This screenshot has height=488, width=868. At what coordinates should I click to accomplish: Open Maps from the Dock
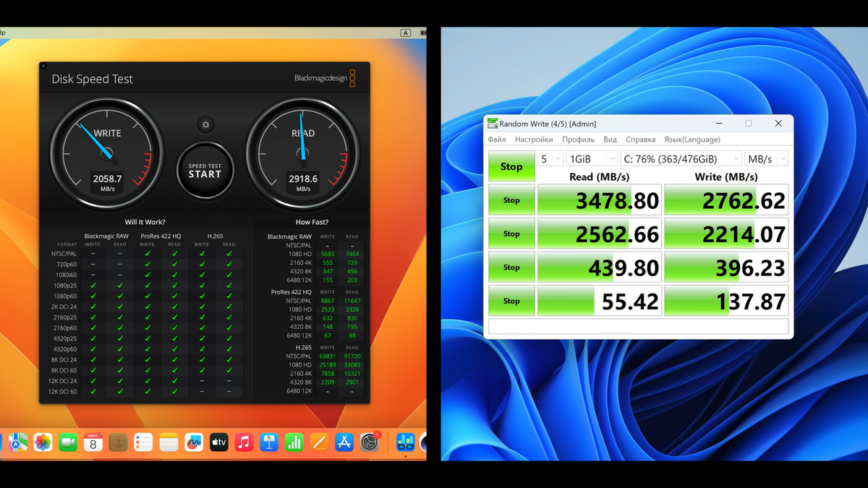(18, 442)
